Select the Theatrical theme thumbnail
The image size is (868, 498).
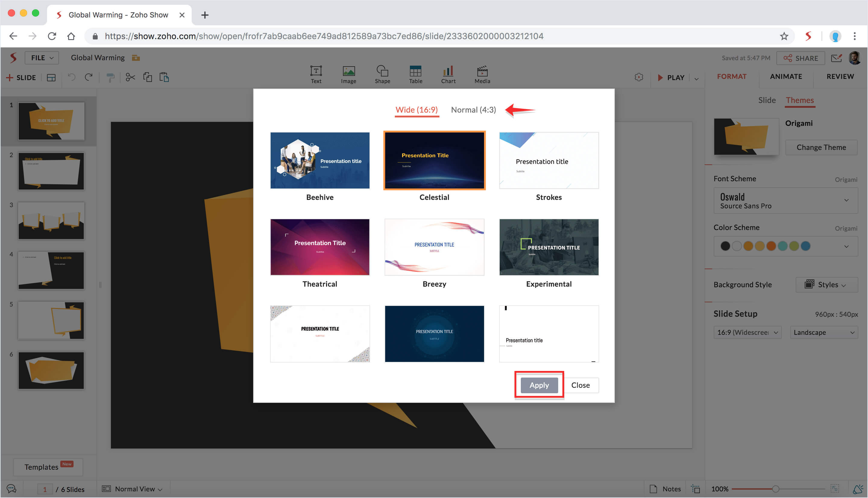(320, 247)
